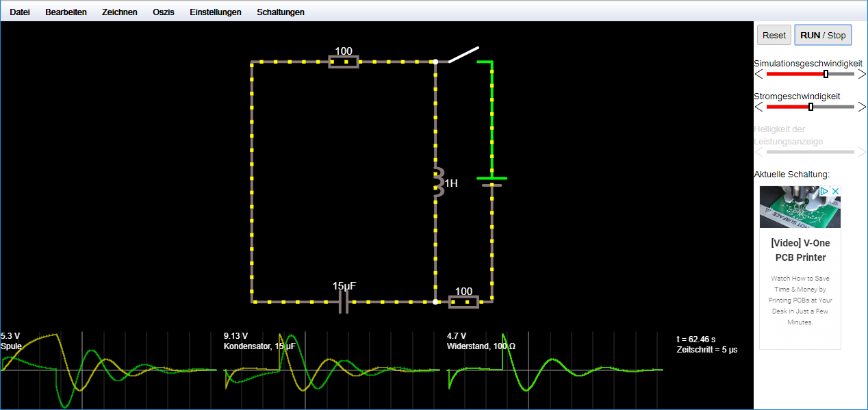Click the Reset button
Viewport: 868px width, 410px height.
(774, 35)
